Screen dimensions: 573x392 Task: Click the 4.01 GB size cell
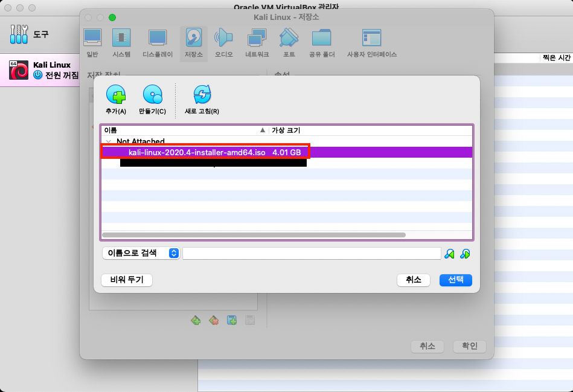[x=286, y=152]
